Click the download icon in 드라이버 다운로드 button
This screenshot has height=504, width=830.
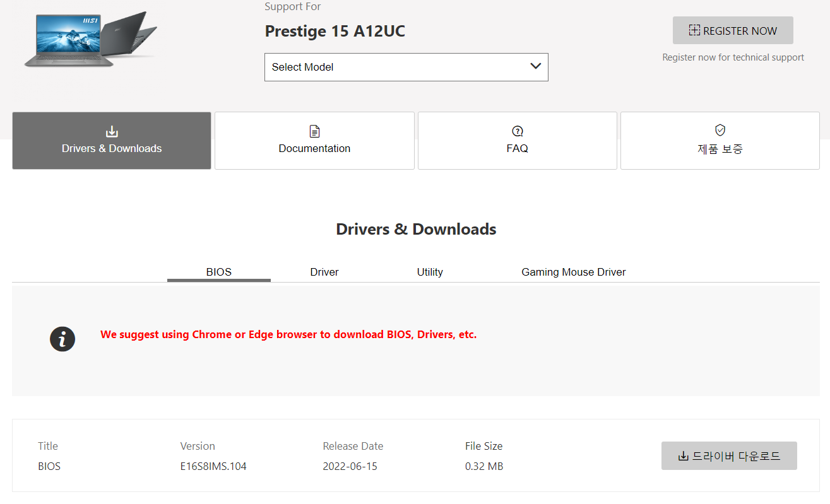pos(683,456)
